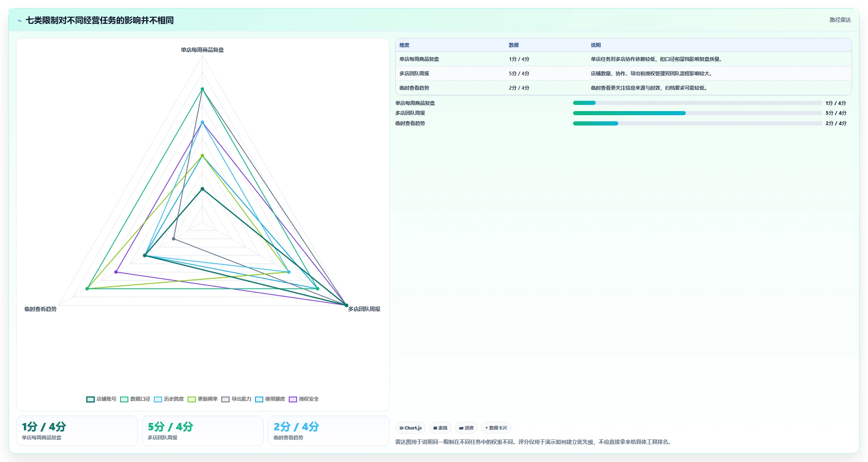Click the 临时查看趋势 progress bar
This screenshot has height=462, width=868.
click(697, 123)
